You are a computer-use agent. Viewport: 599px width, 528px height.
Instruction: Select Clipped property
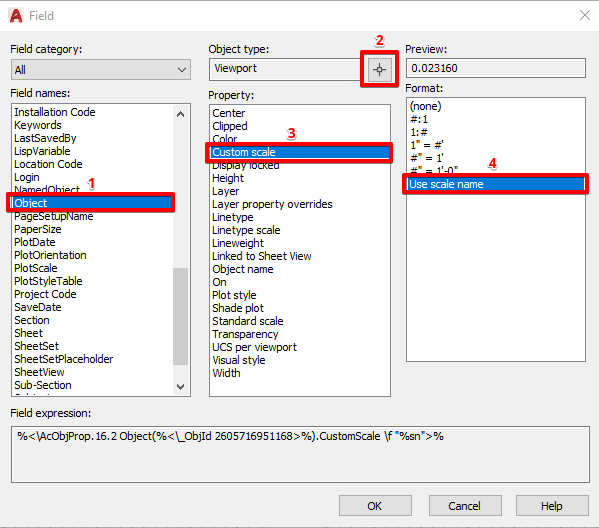pyautogui.click(x=230, y=126)
